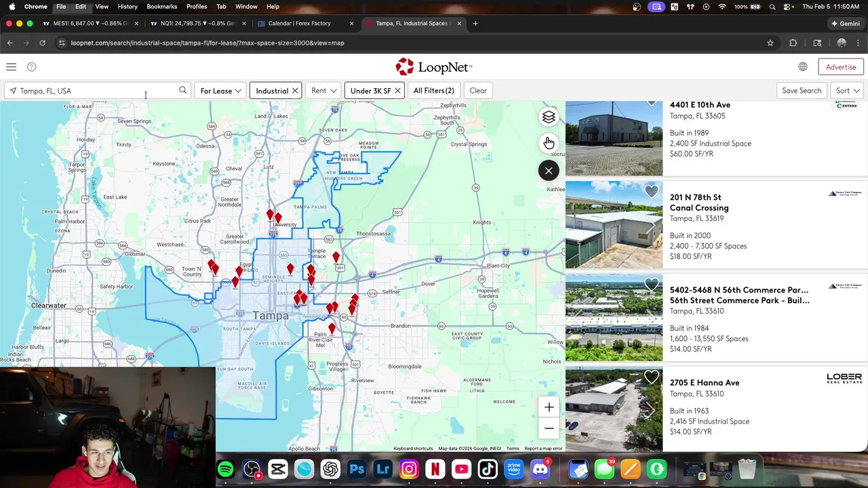
Task: Zoom in the map with plus
Action: click(x=549, y=407)
